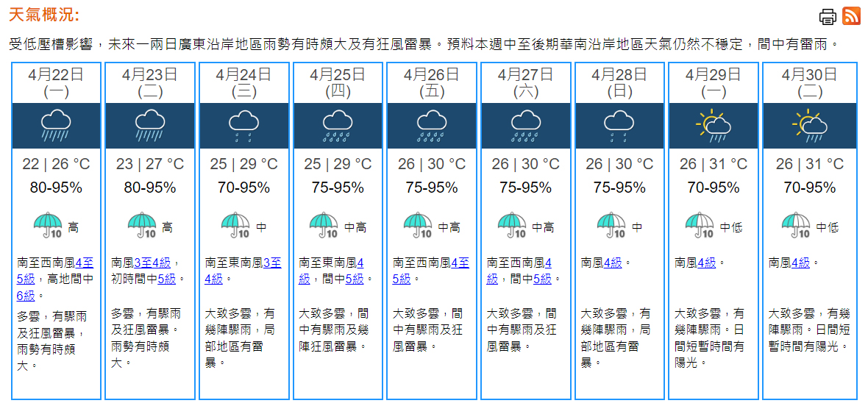The width and height of the screenshot is (868, 406).
Task: Click April 22 rain probability umbrella icon
Action: coord(49,224)
